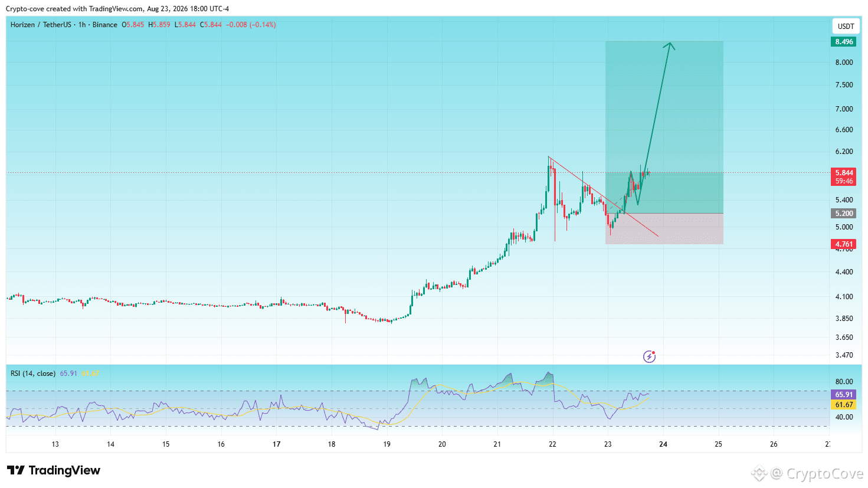Click the 5.000 price axis label
The width and height of the screenshot is (868, 488).
[844, 227]
